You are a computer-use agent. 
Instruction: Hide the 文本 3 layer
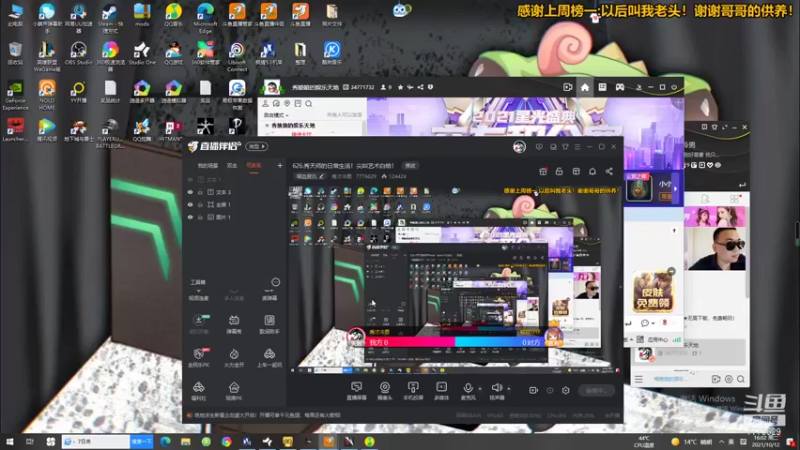point(190,192)
